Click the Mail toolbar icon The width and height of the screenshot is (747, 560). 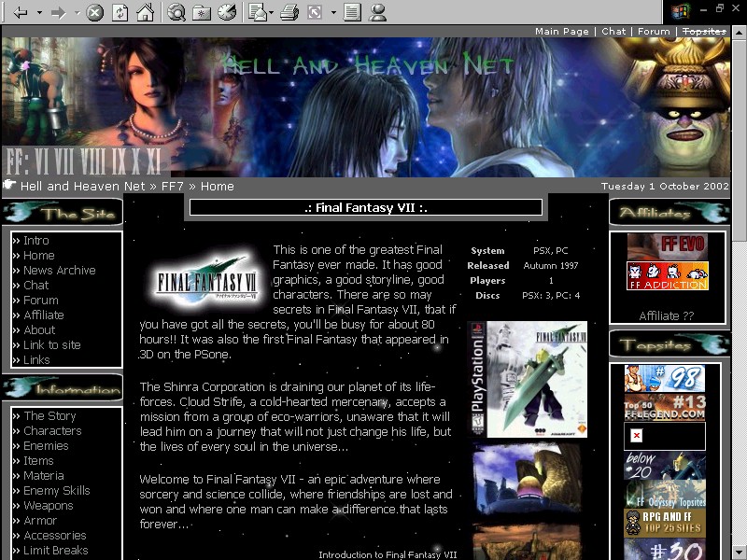pos(258,12)
